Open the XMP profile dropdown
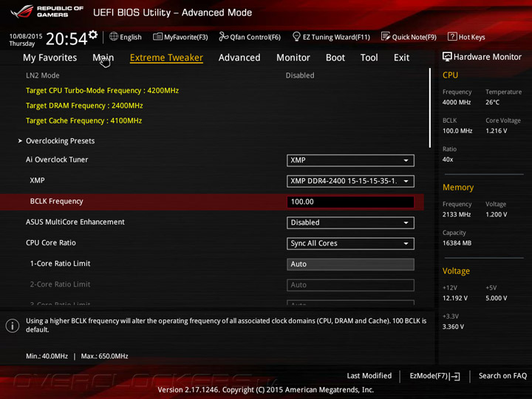This screenshot has width=532, height=399. [350, 181]
